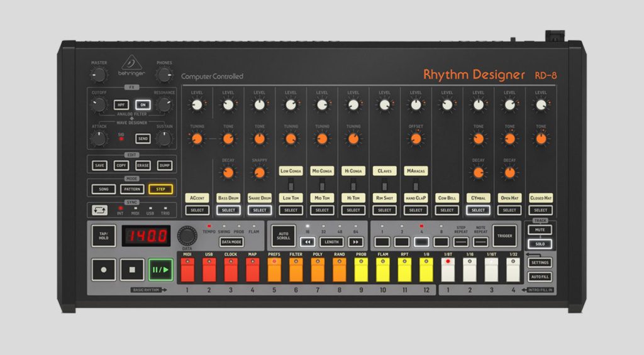Click the PHONES volume knob

coord(164,75)
